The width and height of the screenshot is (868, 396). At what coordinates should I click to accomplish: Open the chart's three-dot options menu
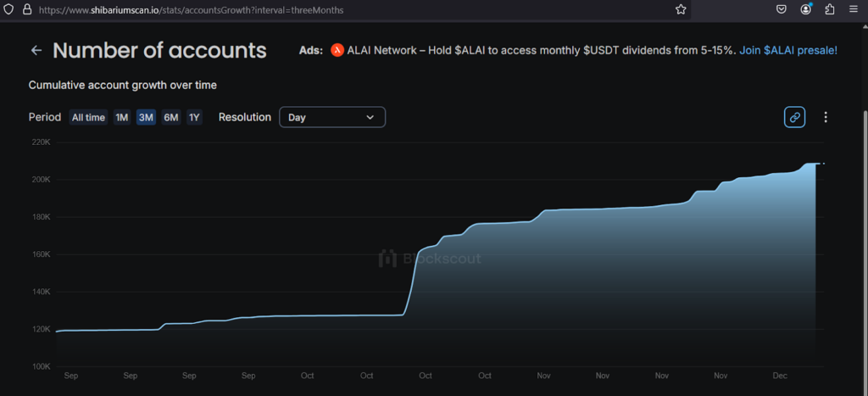pyautogui.click(x=826, y=117)
